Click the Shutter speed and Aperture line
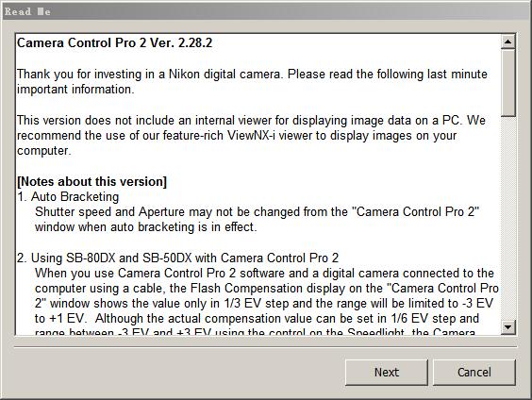Viewport: 532px width, 400px height. click(x=257, y=211)
